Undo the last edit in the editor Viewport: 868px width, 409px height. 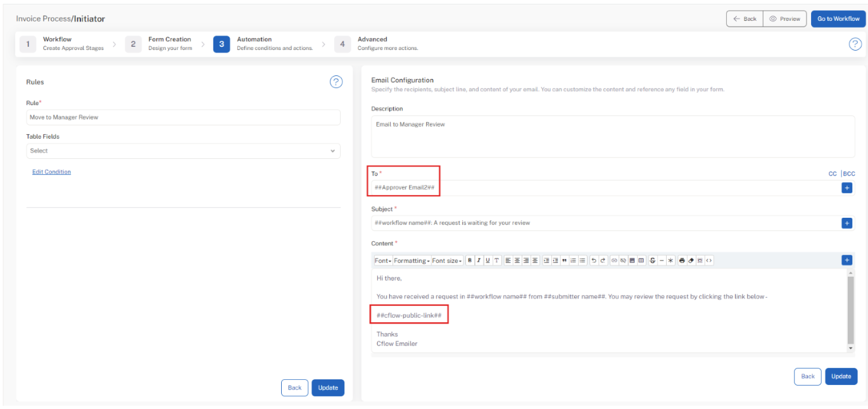(593, 260)
